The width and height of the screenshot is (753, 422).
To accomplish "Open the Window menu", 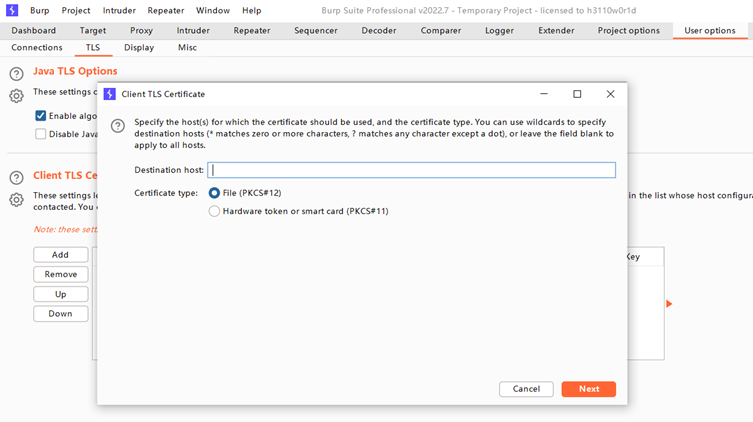I will [x=213, y=11].
